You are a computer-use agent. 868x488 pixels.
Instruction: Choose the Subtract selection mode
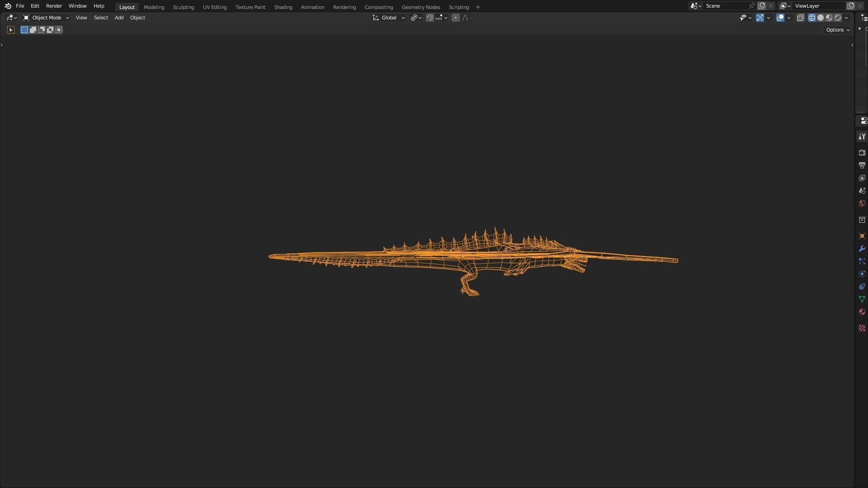[x=42, y=30]
